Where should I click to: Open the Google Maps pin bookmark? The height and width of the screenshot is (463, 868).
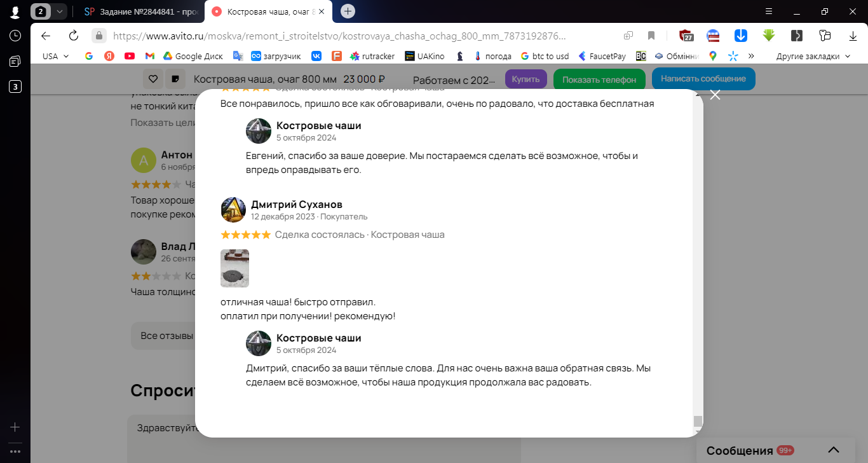click(x=713, y=56)
